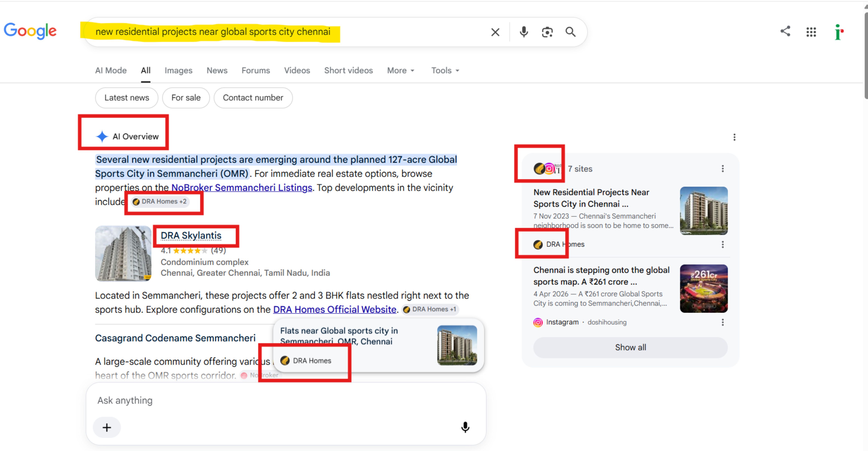Viewport: 868px width, 451px height.
Task: Open DRA Homes Official Website link
Action: (x=334, y=309)
